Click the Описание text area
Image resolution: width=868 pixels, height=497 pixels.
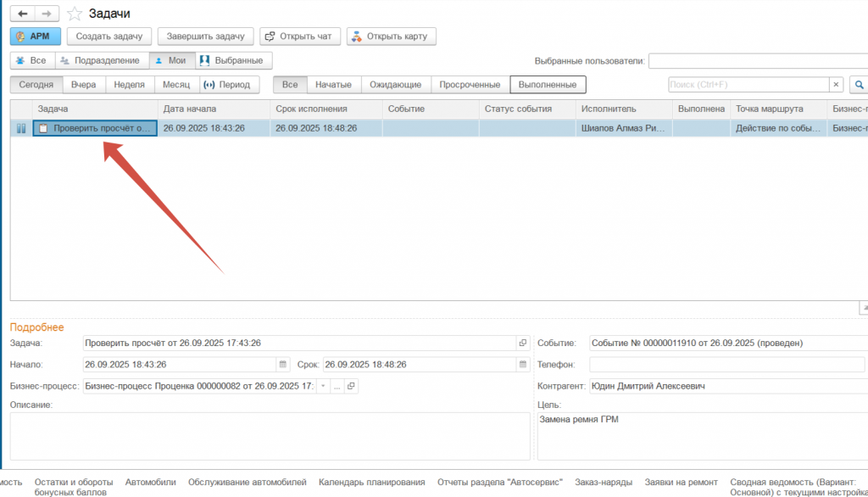pyautogui.click(x=270, y=436)
